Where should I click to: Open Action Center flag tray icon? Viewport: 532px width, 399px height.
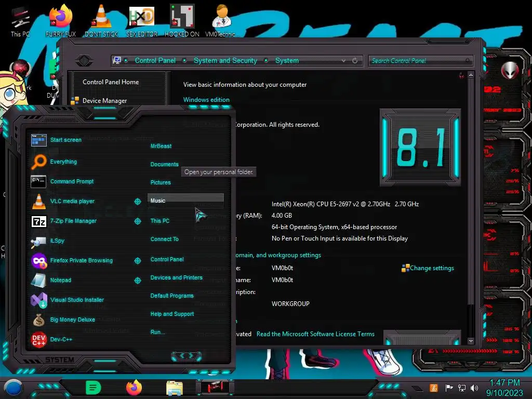point(449,388)
